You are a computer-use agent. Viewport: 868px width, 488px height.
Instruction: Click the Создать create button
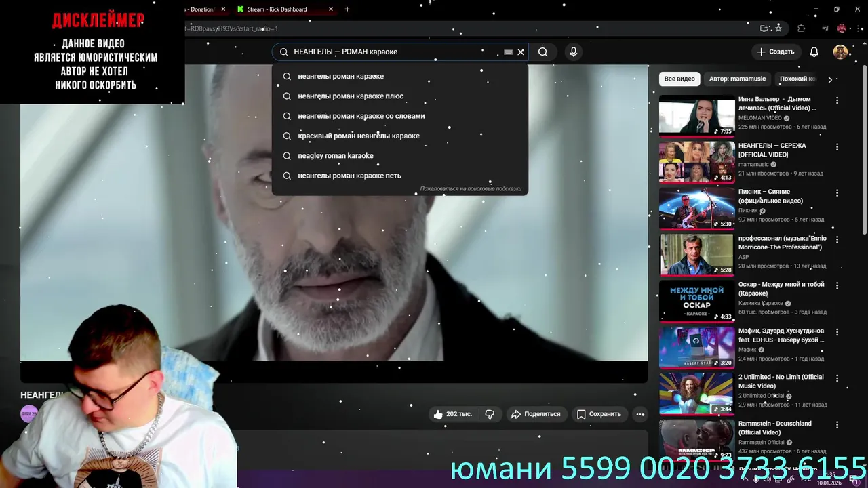click(775, 52)
